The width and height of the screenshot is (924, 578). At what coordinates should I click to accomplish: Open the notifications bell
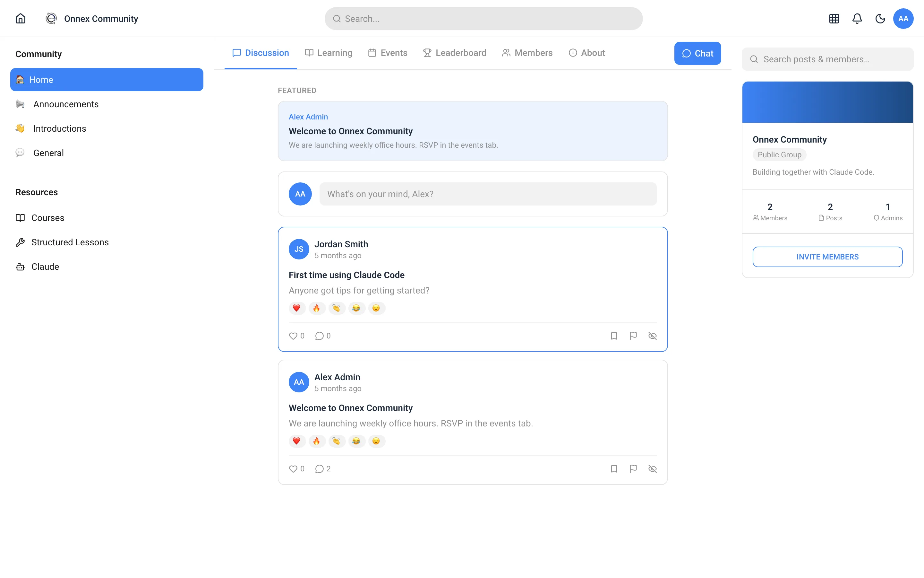(x=857, y=19)
